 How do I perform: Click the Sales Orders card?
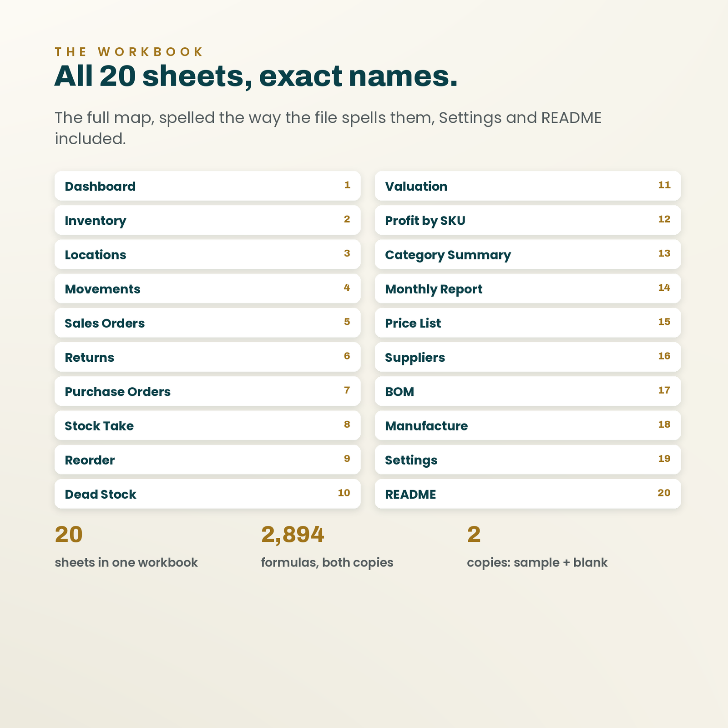(x=207, y=323)
